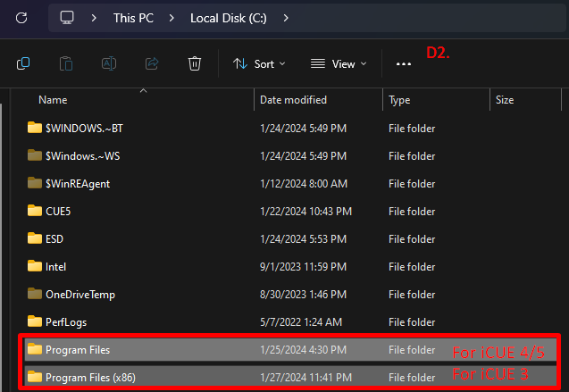Open the Sort dropdown menu
Viewport: 569px width, 392px height.
[259, 63]
